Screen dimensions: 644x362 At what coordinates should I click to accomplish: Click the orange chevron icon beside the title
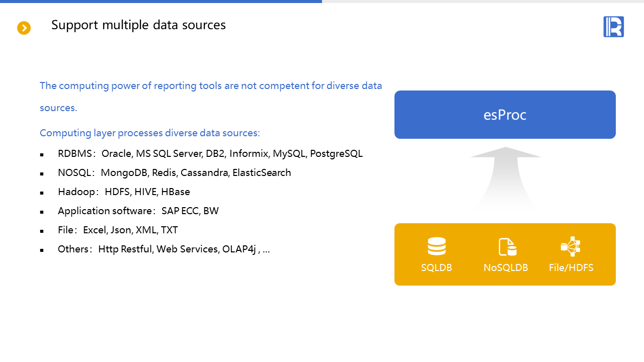click(x=24, y=28)
